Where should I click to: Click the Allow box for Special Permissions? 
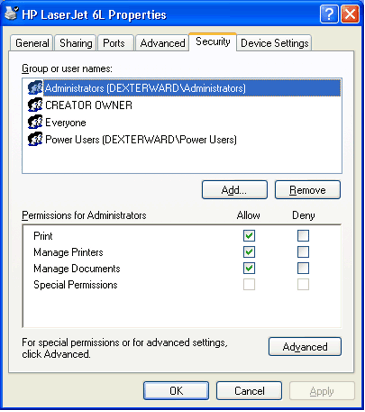249,284
